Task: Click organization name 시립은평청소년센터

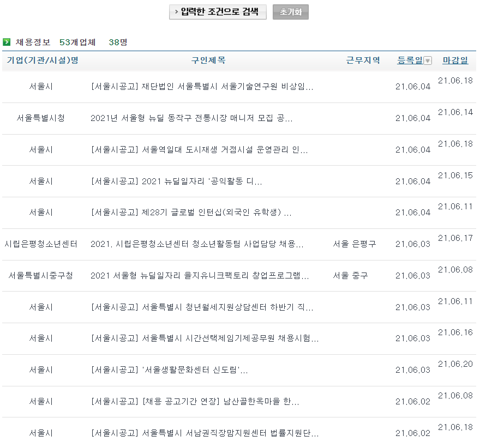Action: (41, 244)
